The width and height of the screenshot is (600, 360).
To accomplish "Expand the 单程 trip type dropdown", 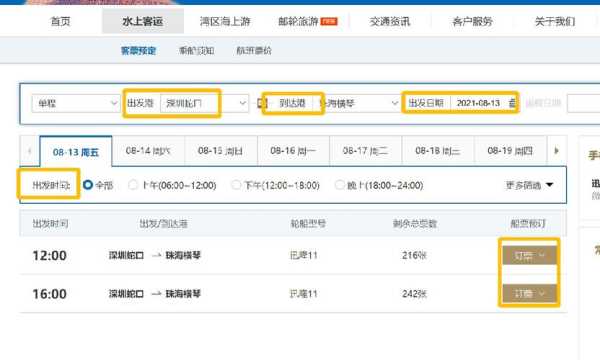I will point(75,103).
